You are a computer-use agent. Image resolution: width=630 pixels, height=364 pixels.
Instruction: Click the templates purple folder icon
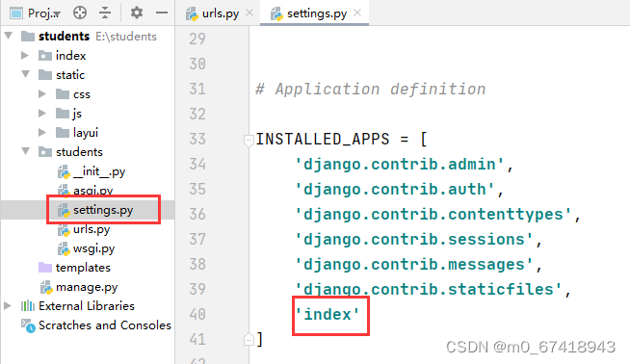point(45,267)
